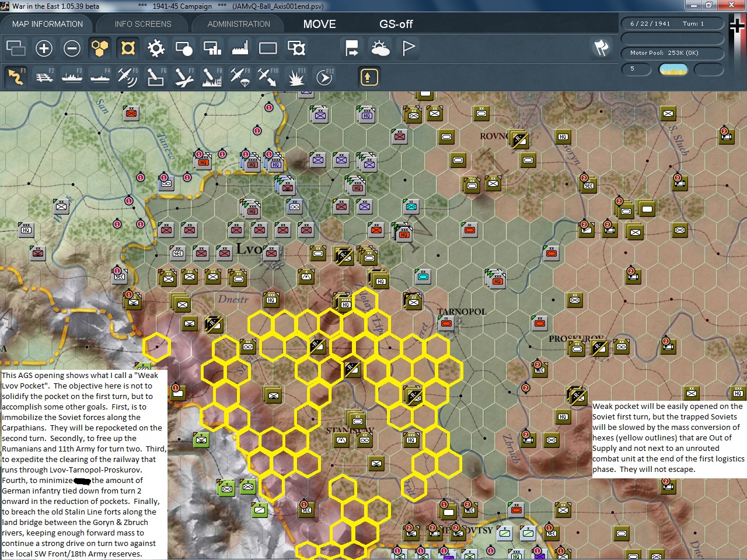Select the F2 rail mode
Screen dimensions: 747x560
(x=44, y=77)
